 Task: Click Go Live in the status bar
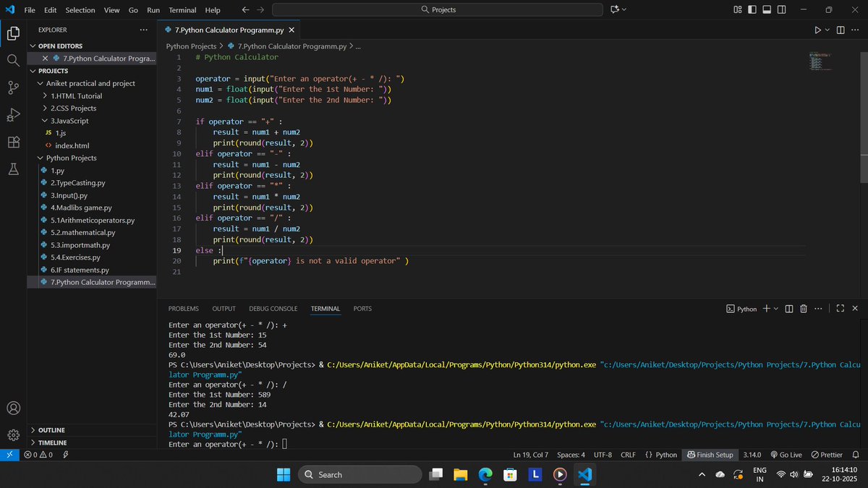(x=786, y=455)
